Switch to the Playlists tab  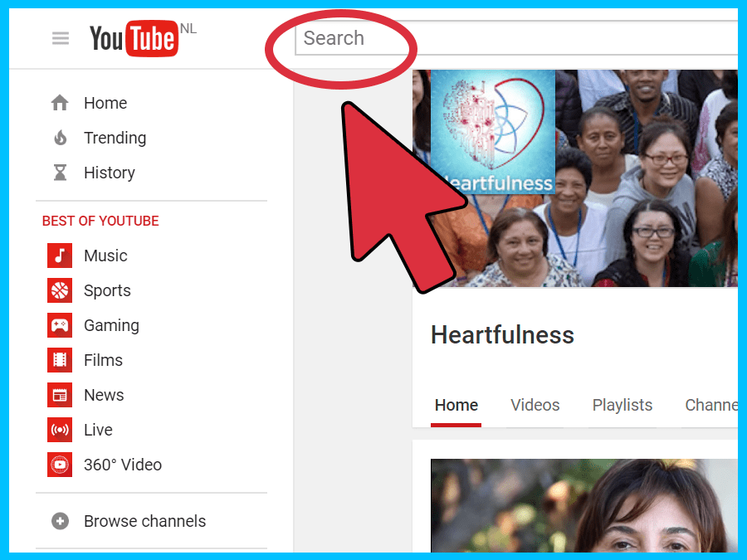point(622,405)
